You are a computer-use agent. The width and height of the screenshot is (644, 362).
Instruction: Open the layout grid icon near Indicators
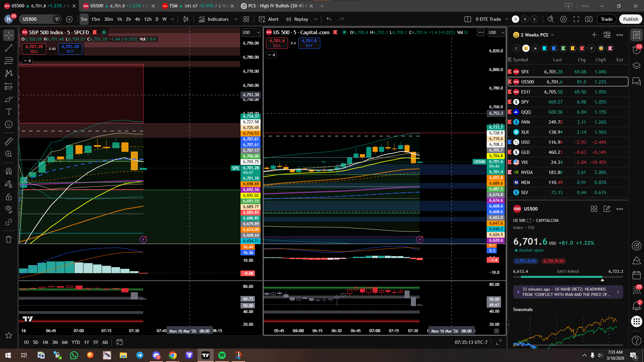click(x=246, y=19)
